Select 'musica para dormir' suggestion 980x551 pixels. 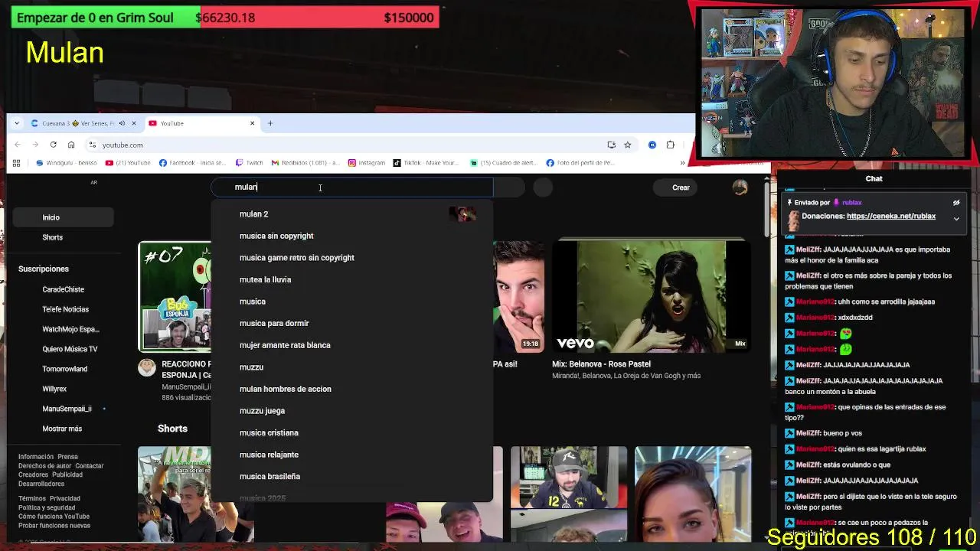pos(352,323)
